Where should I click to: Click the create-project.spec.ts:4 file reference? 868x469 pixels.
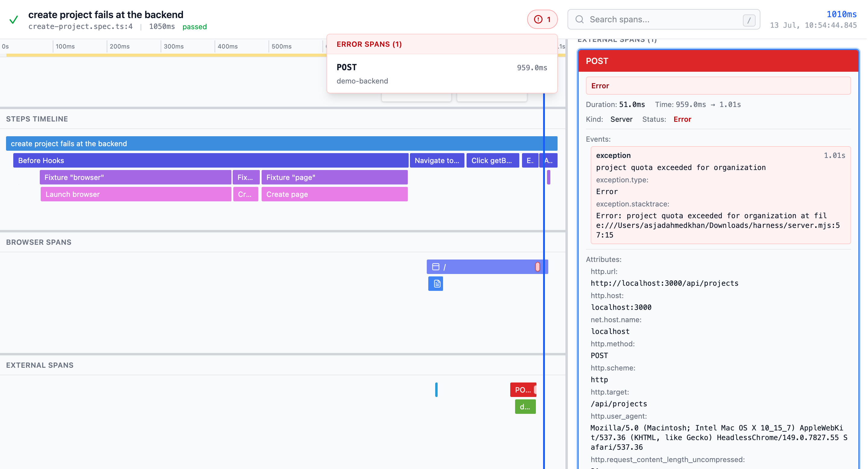coord(80,26)
